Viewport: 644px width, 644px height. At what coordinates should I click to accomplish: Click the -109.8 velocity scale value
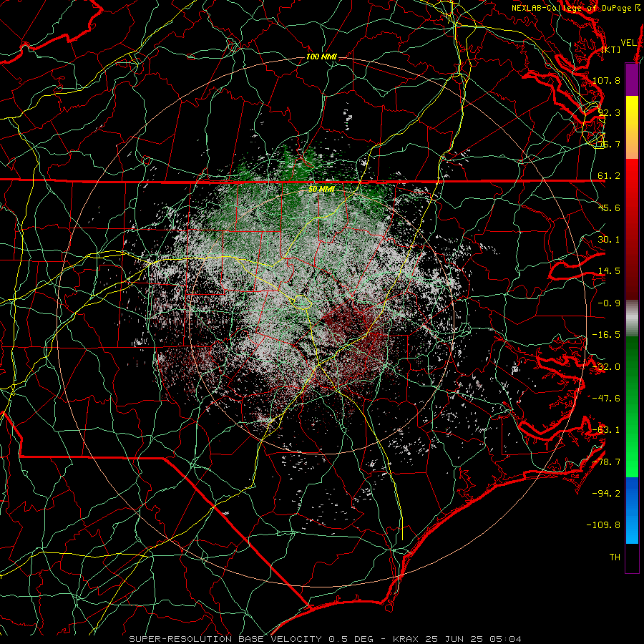(x=603, y=525)
